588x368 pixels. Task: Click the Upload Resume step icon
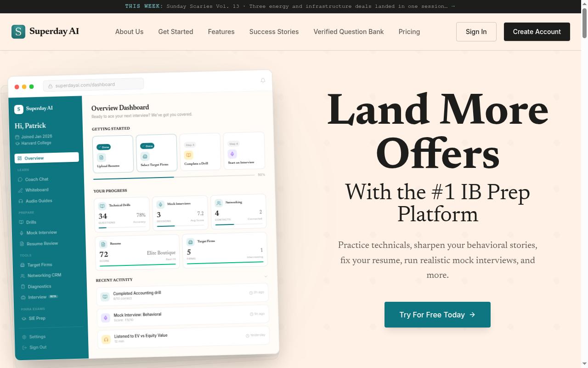102,157
